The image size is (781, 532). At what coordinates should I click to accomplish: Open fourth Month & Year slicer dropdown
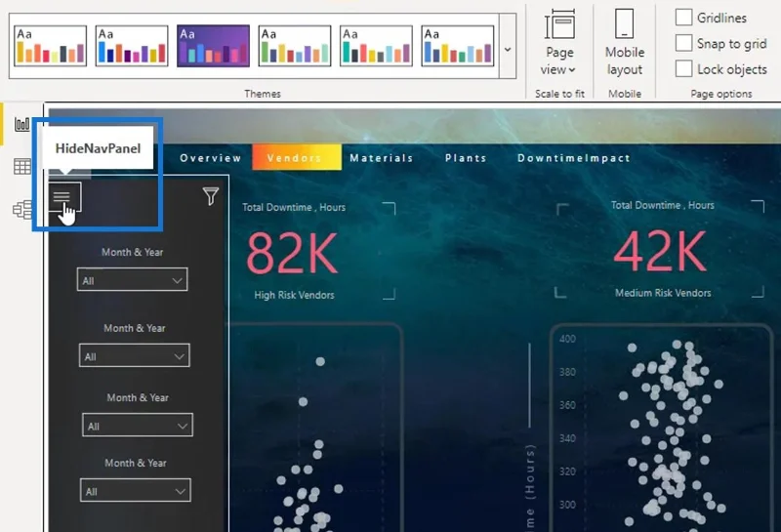click(x=135, y=490)
